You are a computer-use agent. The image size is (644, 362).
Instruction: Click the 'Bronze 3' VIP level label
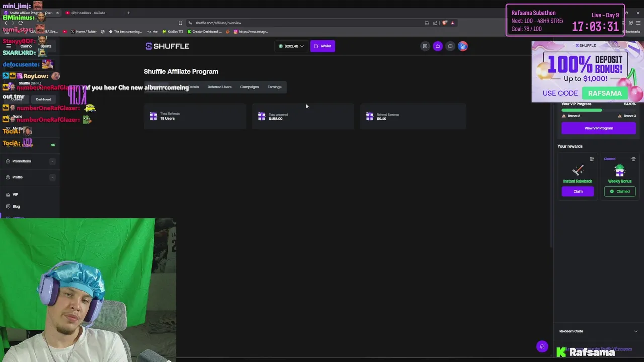(x=630, y=116)
